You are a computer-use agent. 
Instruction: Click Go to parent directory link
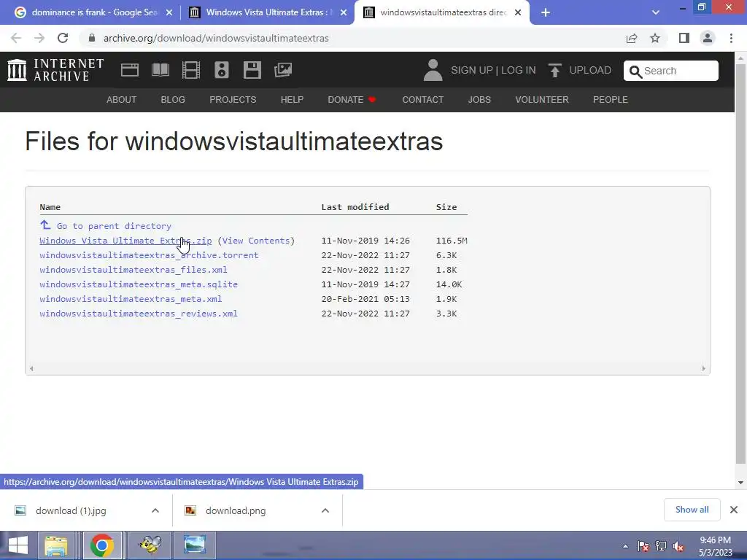(114, 226)
